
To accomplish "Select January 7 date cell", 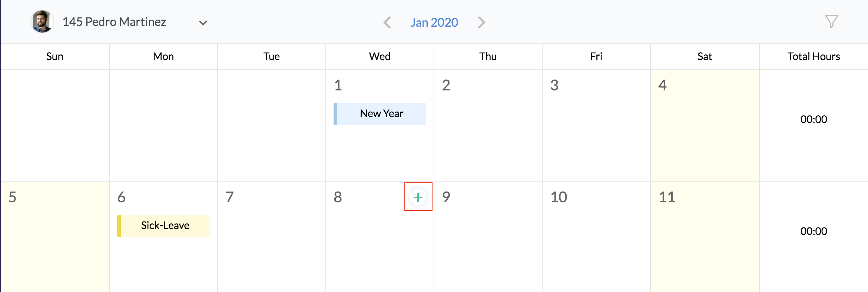I will tap(271, 237).
